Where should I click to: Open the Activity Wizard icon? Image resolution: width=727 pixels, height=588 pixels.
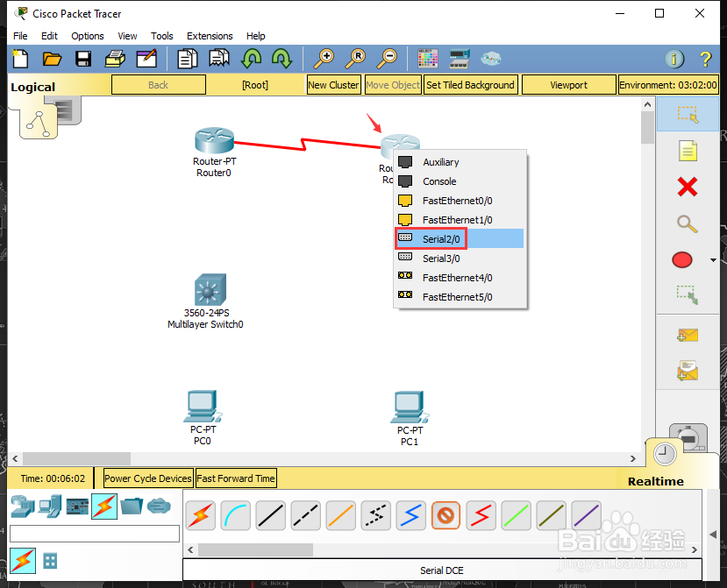(146, 59)
